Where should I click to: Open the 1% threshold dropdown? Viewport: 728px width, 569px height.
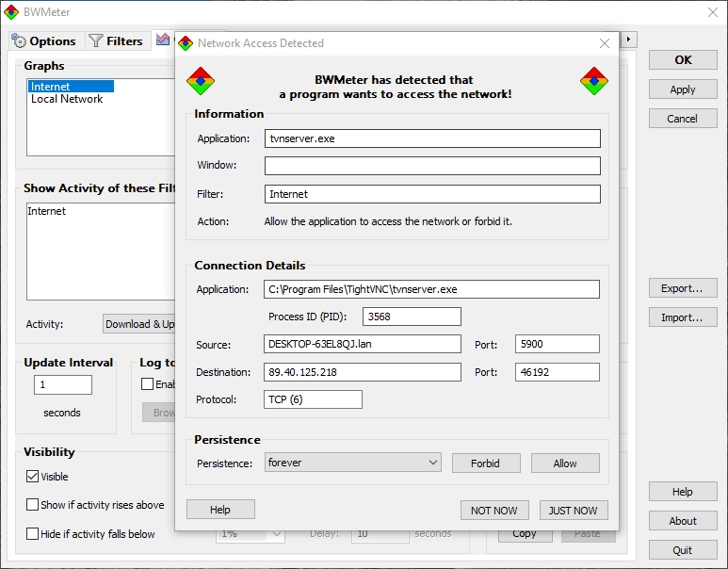tap(251, 535)
